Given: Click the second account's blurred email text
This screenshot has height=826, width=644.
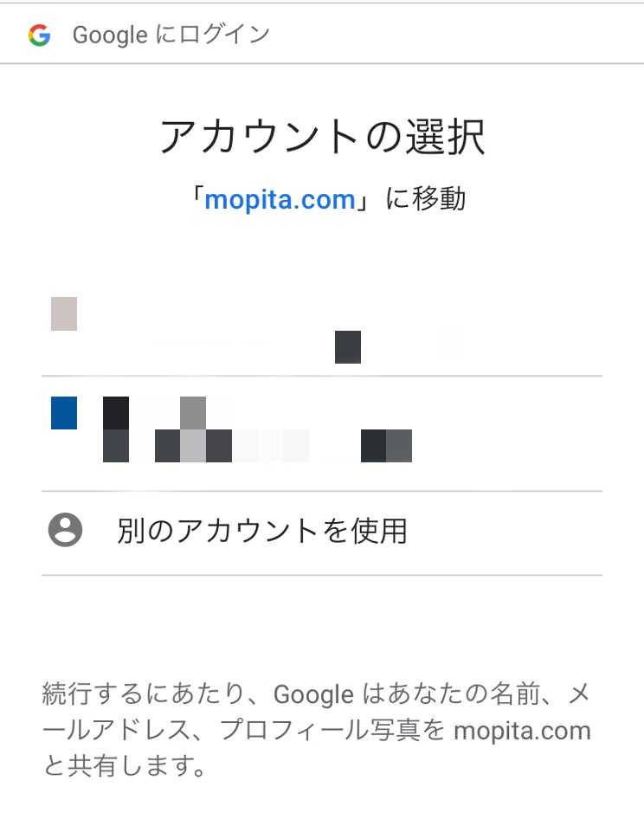Looking at the screenshot, I should (257, 446).
